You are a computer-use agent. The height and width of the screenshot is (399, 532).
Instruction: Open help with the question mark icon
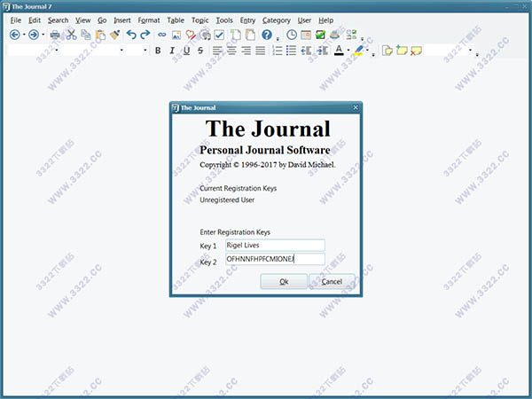pos(267,35)
